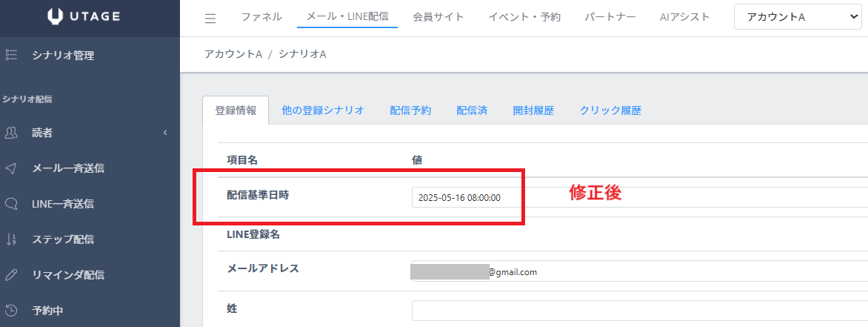Click the 読者 people icon
The width and height of the screenshot is (868, 327).
11,133
